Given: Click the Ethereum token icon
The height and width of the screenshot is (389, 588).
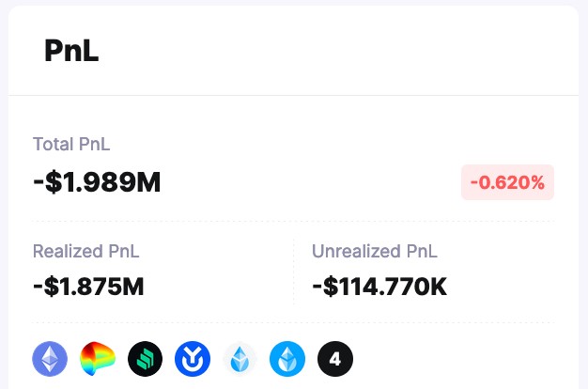Looking at the screenshot, I should 51,357.
